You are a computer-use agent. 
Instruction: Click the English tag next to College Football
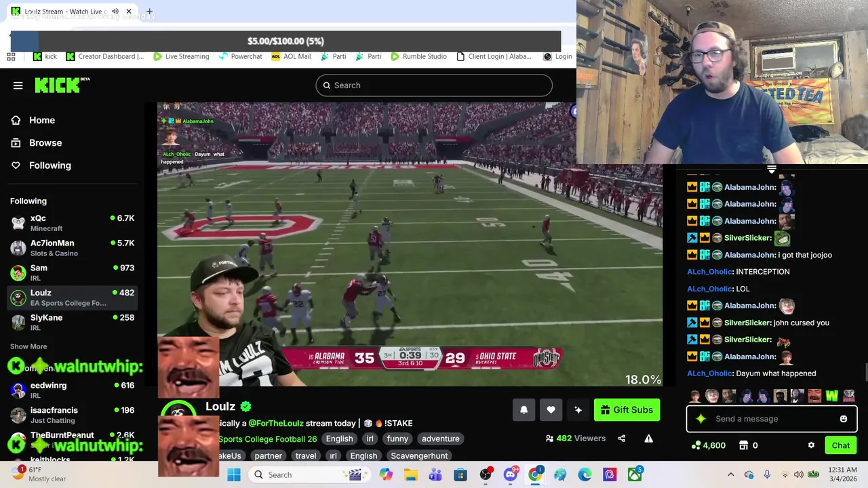click(x=339, y=439)
